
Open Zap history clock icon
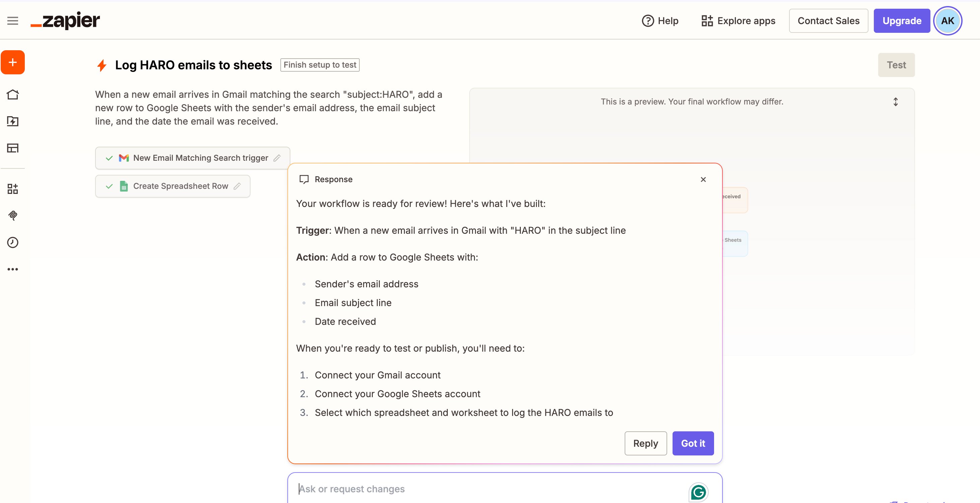click(12, 242)
